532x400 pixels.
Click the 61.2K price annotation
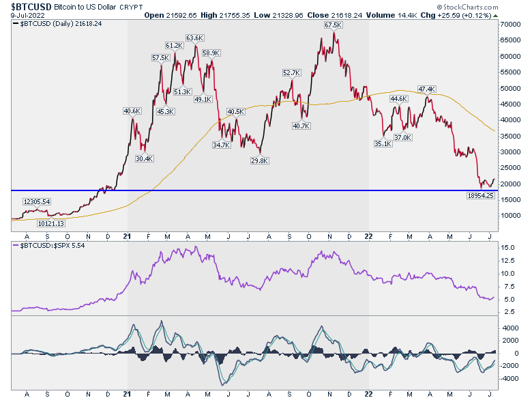point(175,46)
